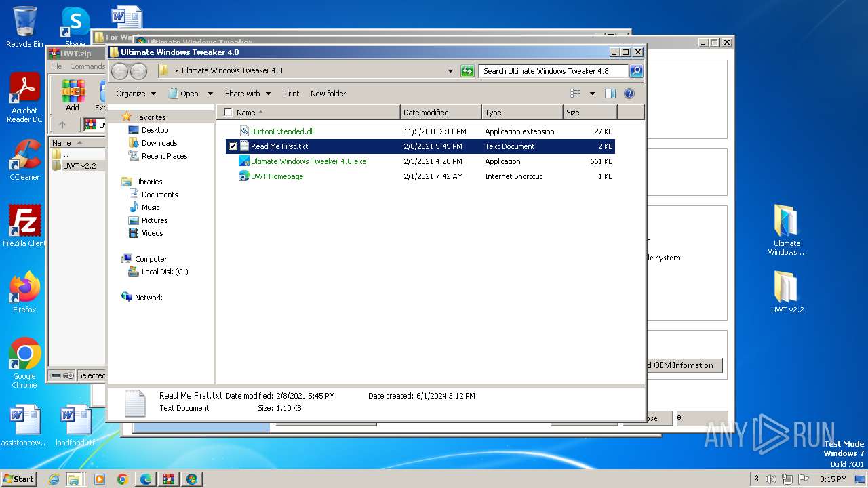Open the Start menu
The image size is (868, 488).
pos(18,479)
